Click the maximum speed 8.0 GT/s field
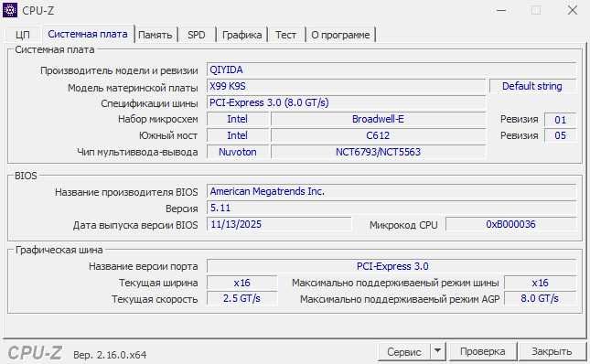The image size is (590, 364). coord(540,299)
